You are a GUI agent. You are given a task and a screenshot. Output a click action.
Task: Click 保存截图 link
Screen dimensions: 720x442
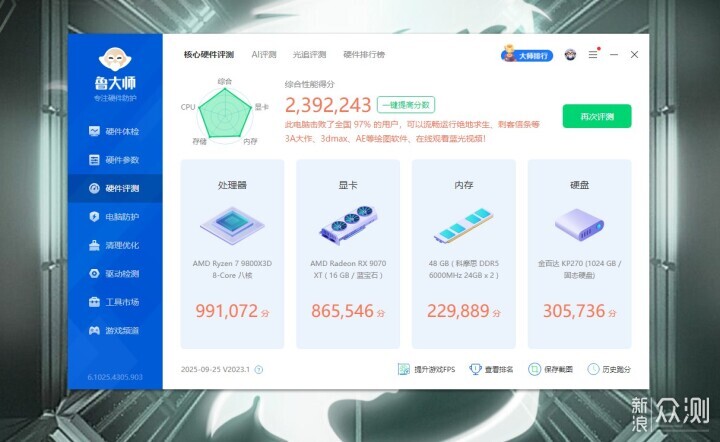(551, 369)
